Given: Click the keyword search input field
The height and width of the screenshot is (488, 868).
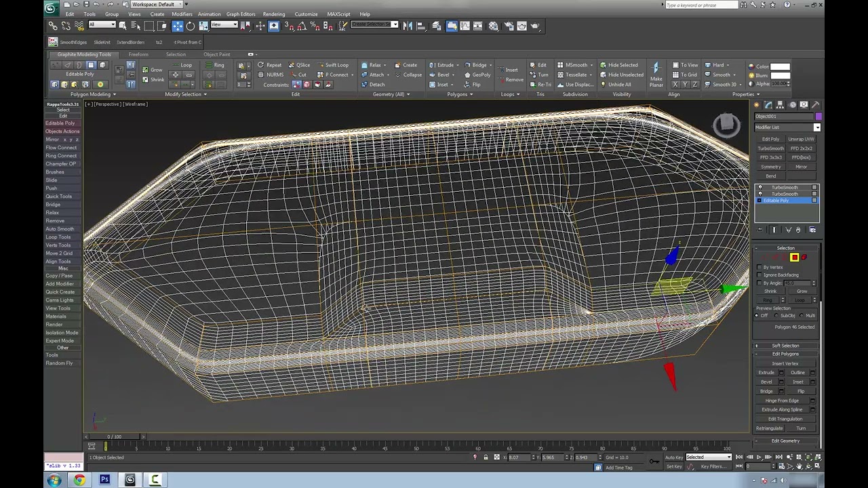Looking at the screenshot, I should [x=701, y=5].
